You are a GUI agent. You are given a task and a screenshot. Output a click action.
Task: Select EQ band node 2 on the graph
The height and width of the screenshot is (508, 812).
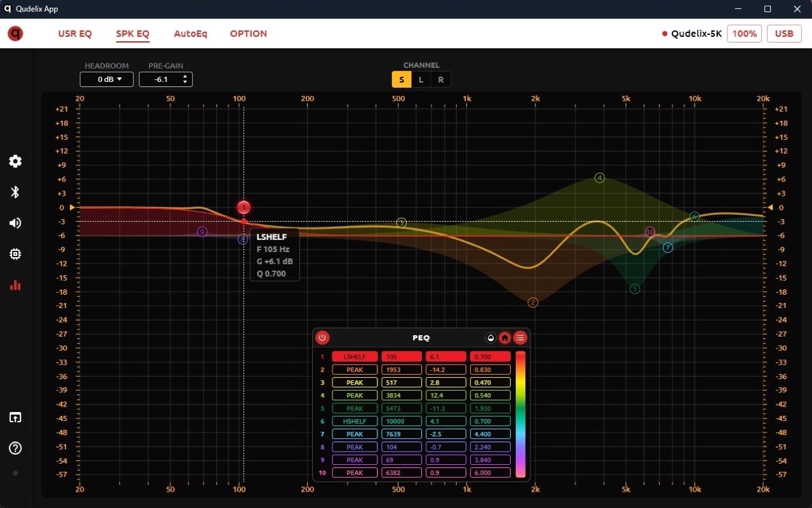pos(533,302)
